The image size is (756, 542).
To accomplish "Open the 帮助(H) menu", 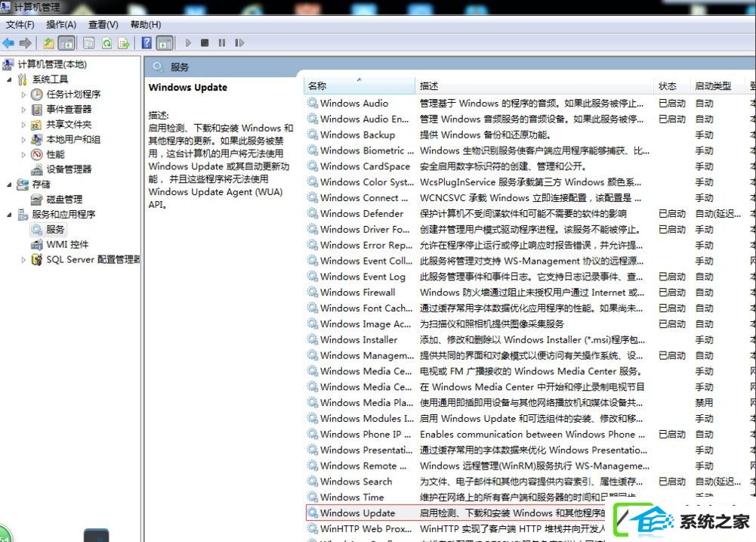I will coord(146,25).
